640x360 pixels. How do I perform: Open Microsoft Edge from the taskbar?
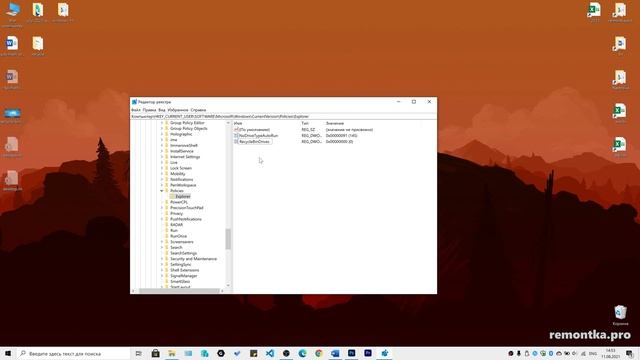(x=302, y=353)
